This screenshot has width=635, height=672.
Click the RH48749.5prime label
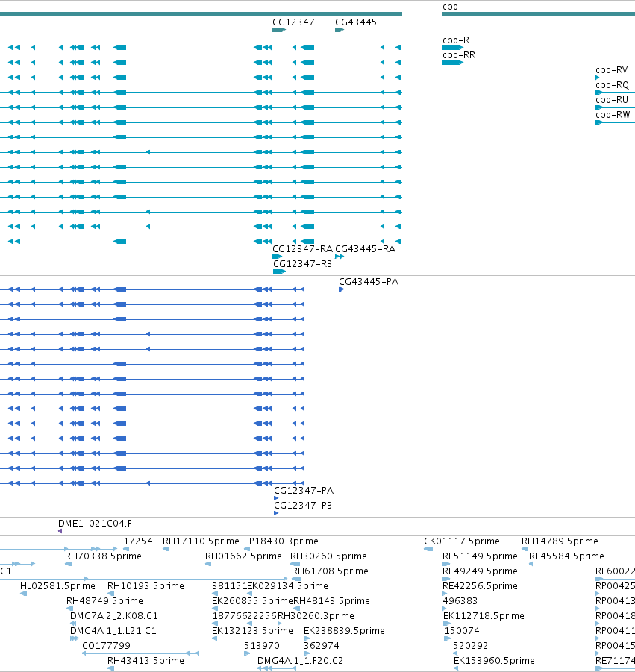pos(104,601)
